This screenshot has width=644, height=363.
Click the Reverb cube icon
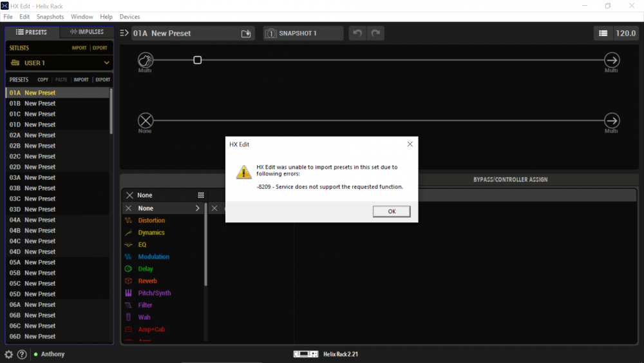(129, 280)
